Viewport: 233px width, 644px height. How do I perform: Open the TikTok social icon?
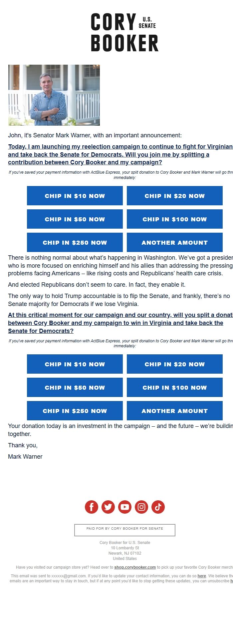coord(158,507)
